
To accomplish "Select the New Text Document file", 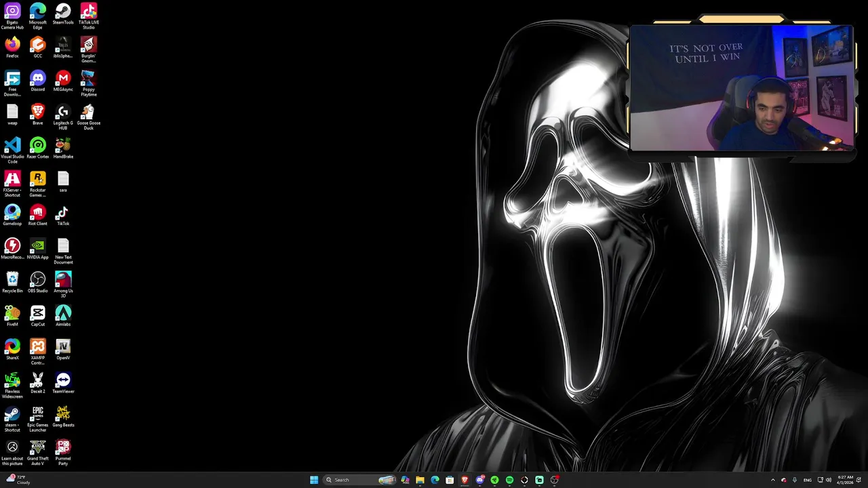I will 63,251.
